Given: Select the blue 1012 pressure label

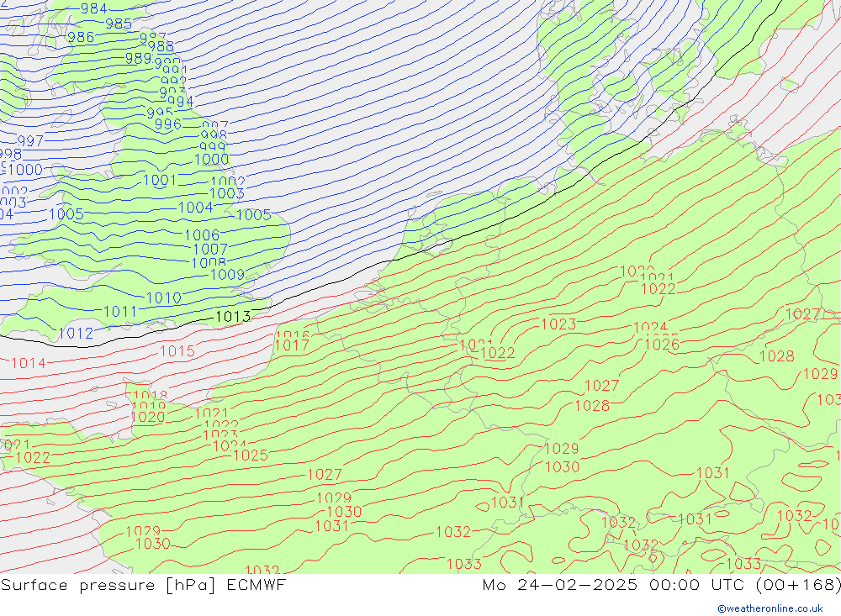Looking at the screenshot, I should click(76, 334).
